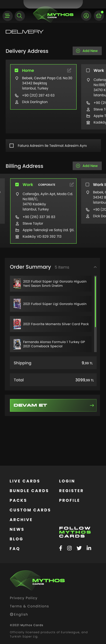Open the English language selector
The width and height of the screenshot is (106, 644).
(x=19, y=614)
